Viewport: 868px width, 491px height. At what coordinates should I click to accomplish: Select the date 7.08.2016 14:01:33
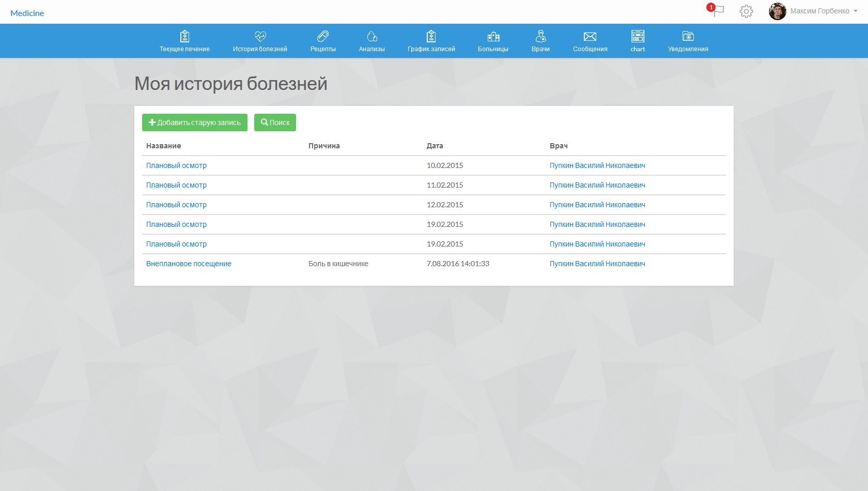[x=458, y=264]
